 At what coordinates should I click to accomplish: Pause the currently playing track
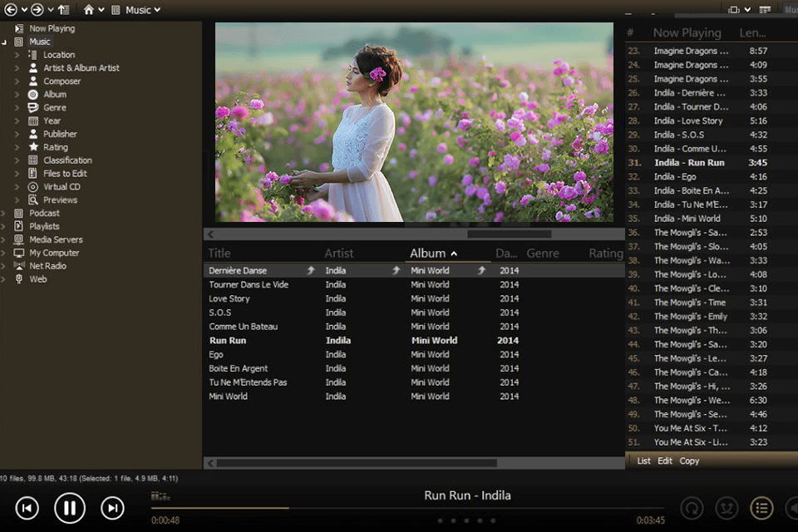click(x=70, y=508)
